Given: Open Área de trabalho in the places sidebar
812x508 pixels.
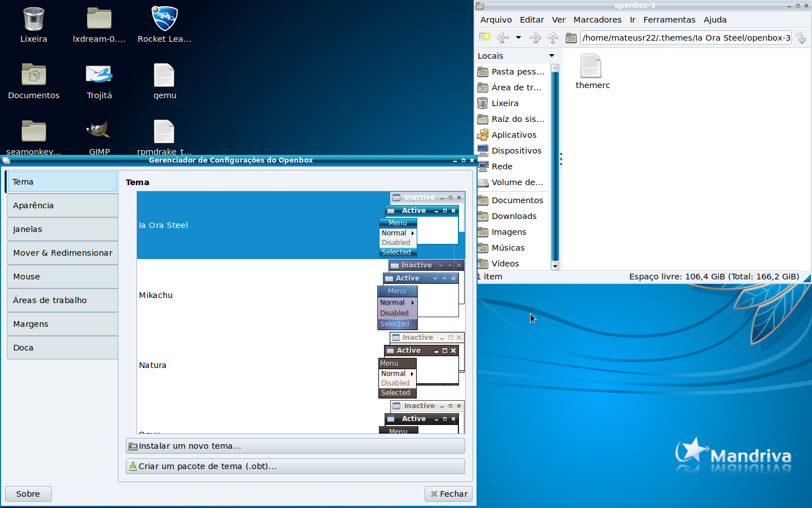Looking at the screenshot, I should (513, 87).
